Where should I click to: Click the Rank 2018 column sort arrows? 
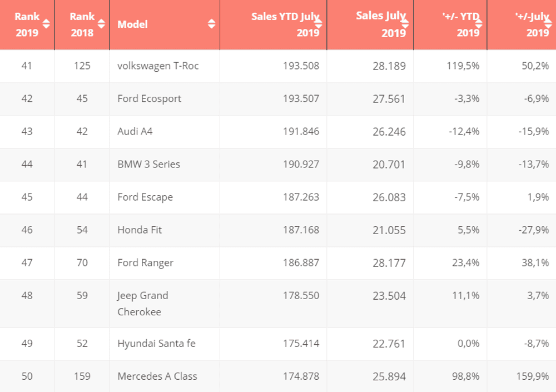tap(101, 24)
